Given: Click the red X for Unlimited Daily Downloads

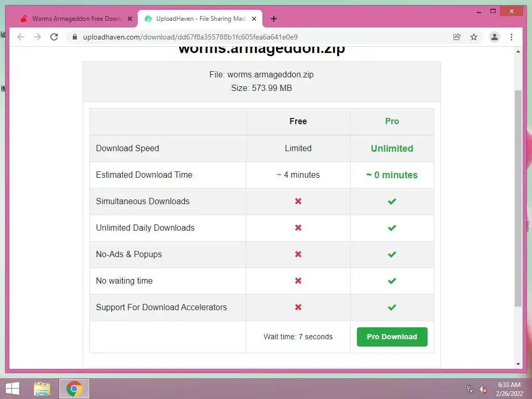Looking at the screenshot, I should pos(298,228).
